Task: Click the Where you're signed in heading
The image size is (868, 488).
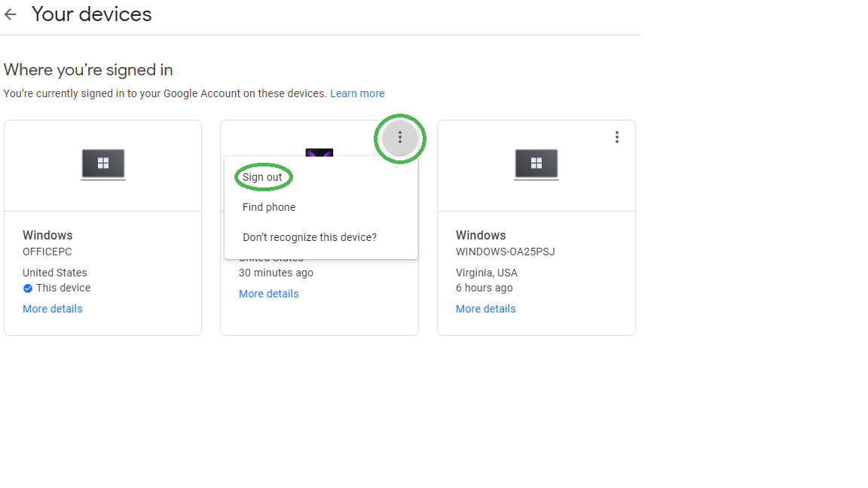Action: (88, 70)
